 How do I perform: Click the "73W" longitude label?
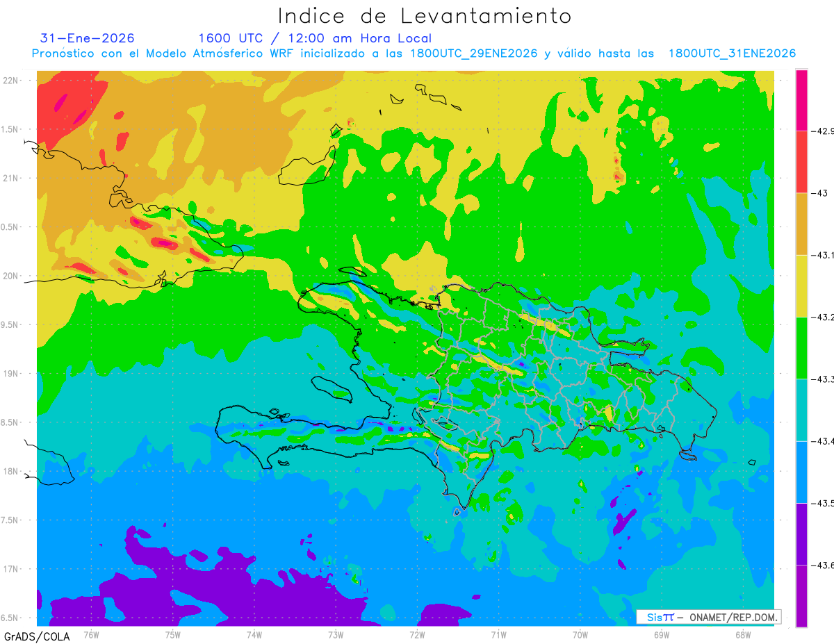(335, 634)
